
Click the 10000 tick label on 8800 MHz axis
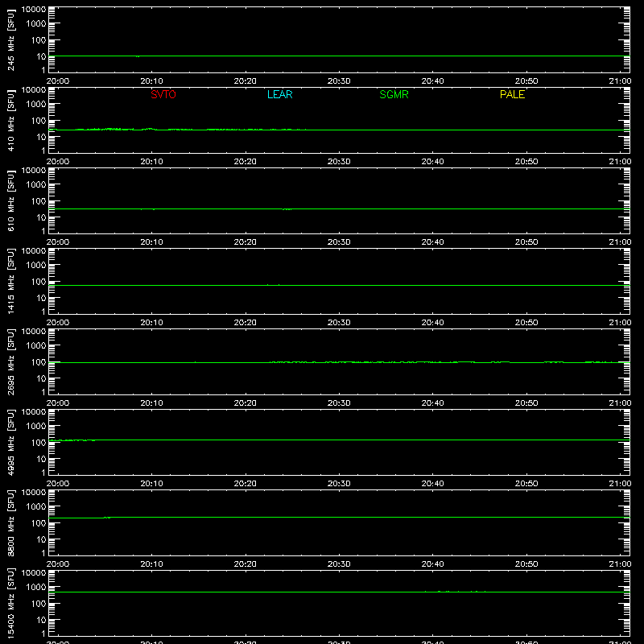click(x=34, y=493)
